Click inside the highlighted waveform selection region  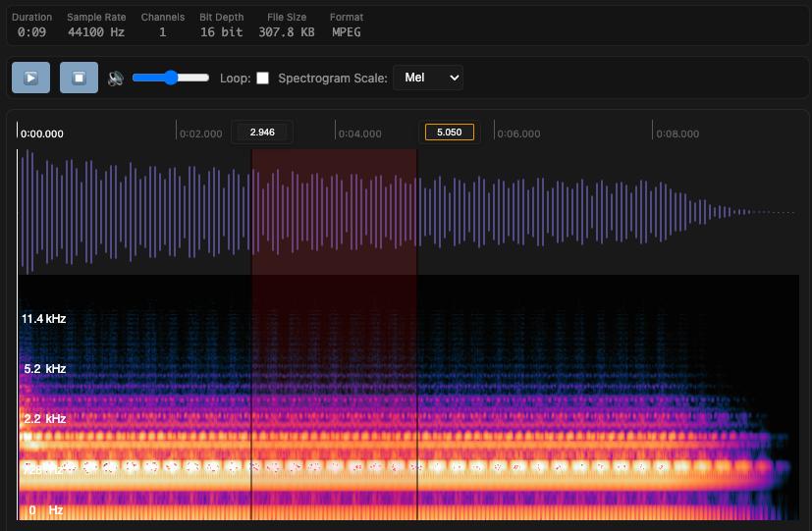click(x=334, y=212)
